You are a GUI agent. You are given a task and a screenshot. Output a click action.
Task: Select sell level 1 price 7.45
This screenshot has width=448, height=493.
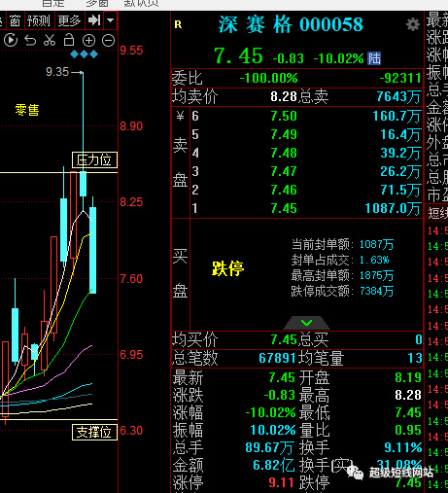284,208
